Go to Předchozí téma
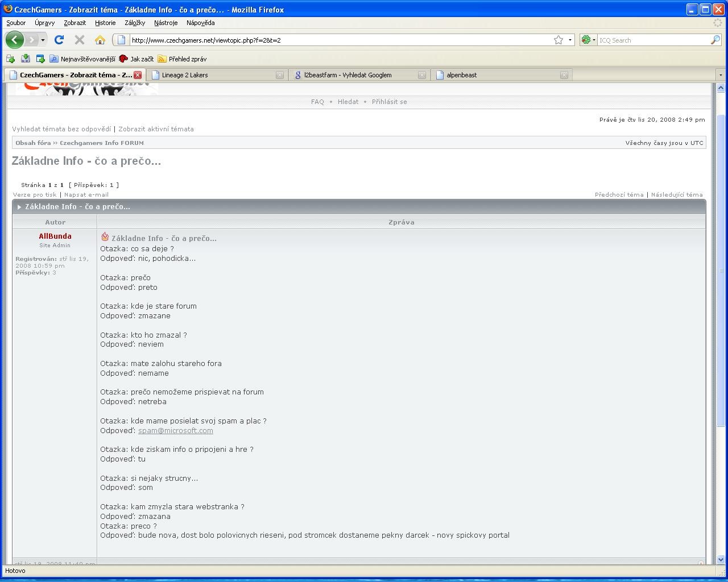The width and height of the screenshot is (728, 582). pyautogui.click(x=619, y=194)
